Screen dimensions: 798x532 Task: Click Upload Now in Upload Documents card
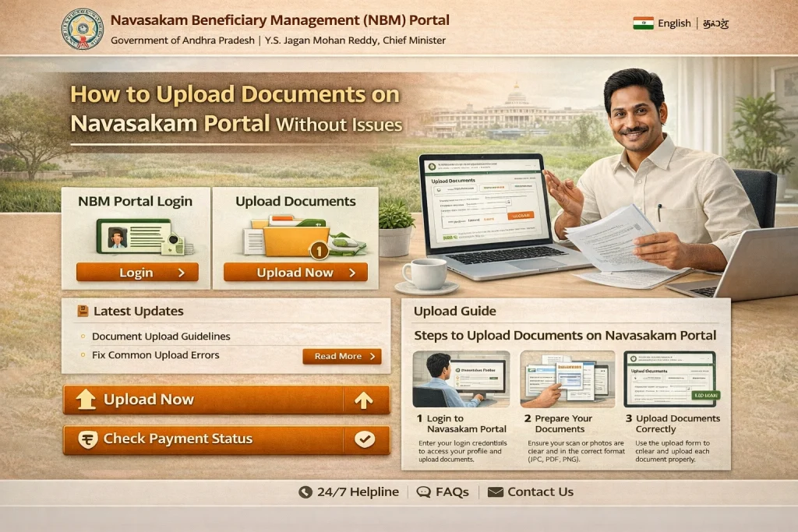point(295,272)
